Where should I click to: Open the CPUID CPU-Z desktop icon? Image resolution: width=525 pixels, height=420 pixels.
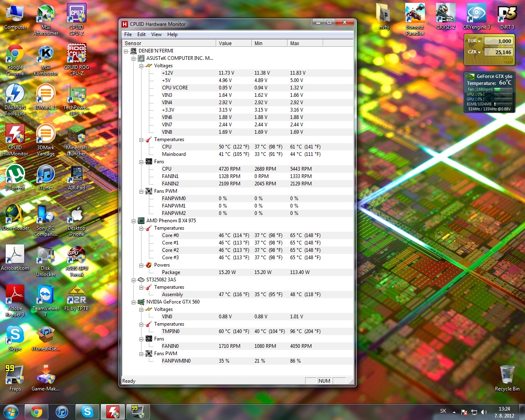click(76, 20)
